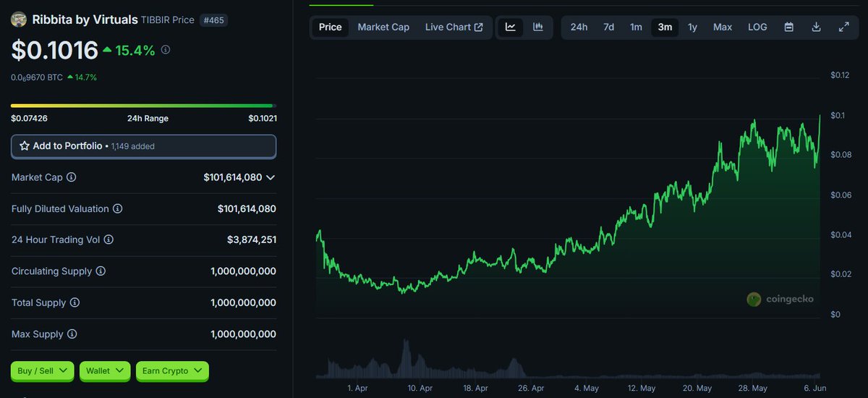The height and width of the screenshot is (398, 868).
Task: Click the 24h Range price bar
Action: 143,106
